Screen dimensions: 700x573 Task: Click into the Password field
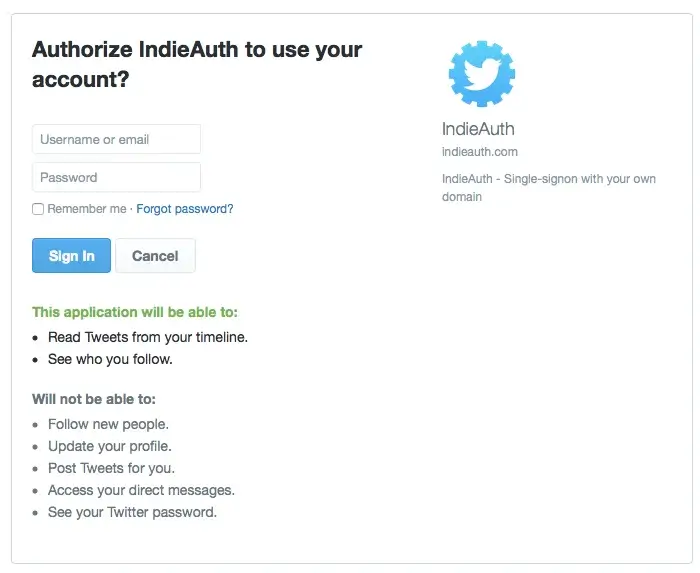point(116,177)
